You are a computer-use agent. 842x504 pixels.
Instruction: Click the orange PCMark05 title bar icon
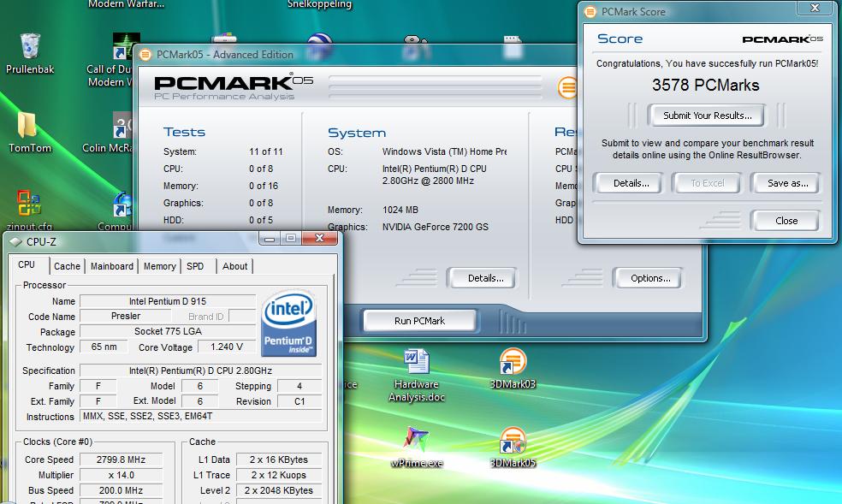145,55
